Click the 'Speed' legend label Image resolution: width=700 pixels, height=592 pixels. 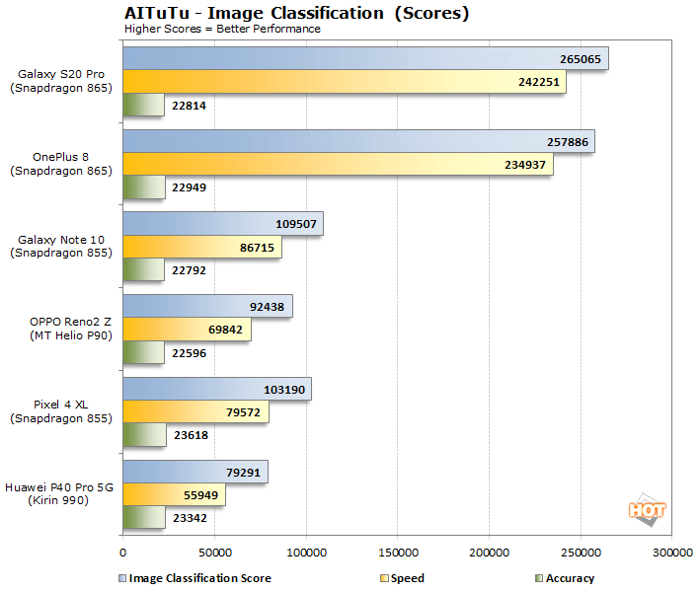click(408, 578)
